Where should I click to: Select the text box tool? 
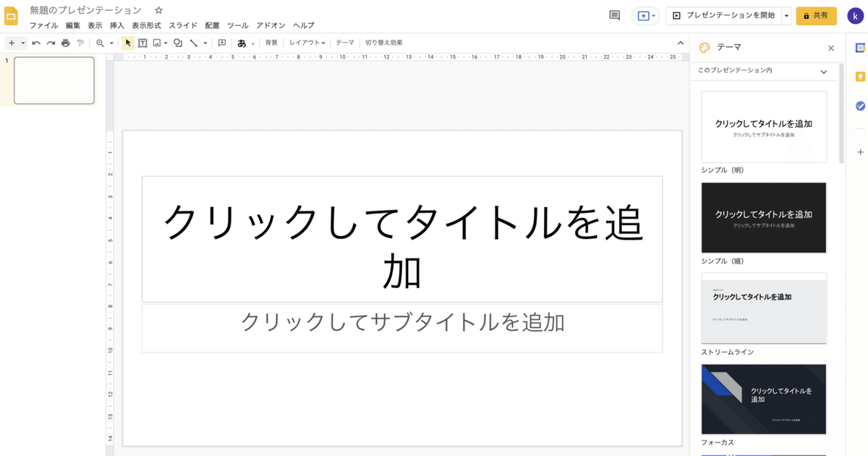point(142,43)
